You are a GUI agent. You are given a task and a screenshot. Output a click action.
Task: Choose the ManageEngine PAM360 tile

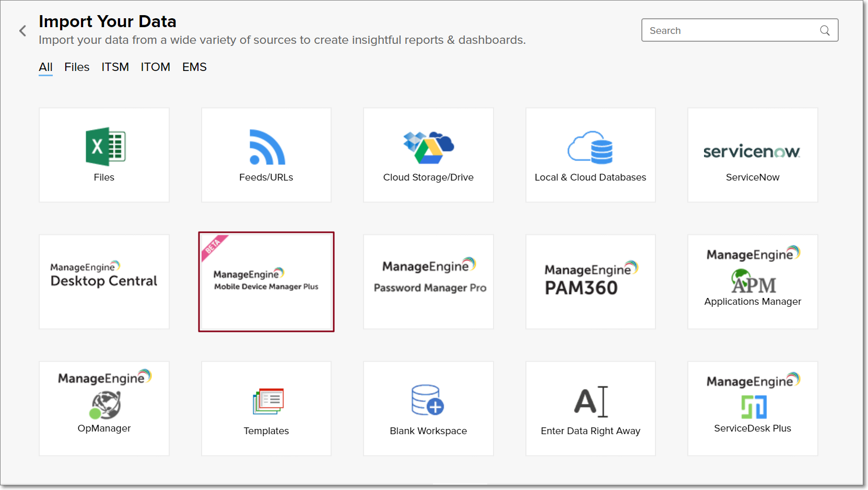point(591,282)
